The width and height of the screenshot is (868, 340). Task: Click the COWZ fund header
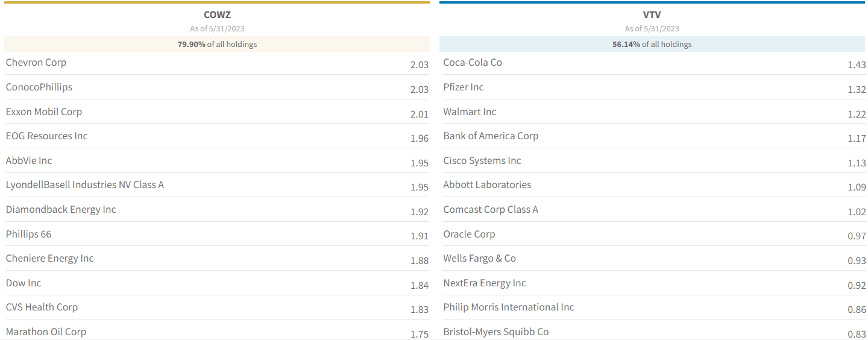(217, 15)
